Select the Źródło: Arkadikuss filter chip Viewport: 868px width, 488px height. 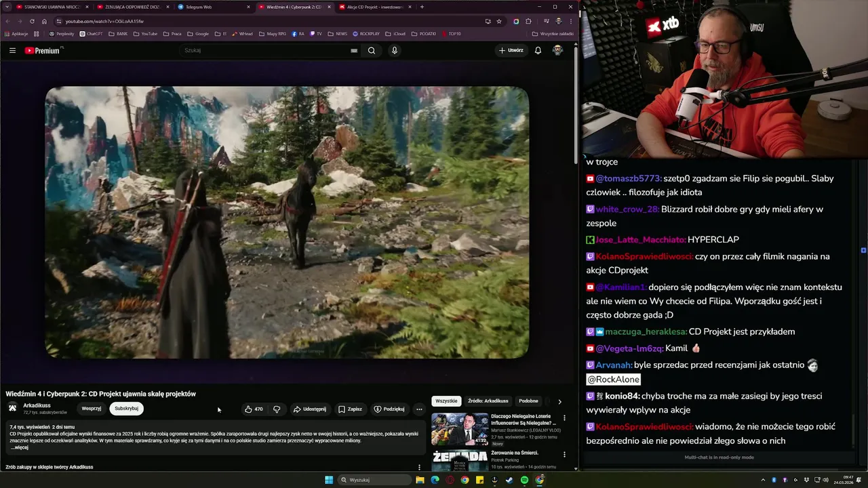point(488,401)
